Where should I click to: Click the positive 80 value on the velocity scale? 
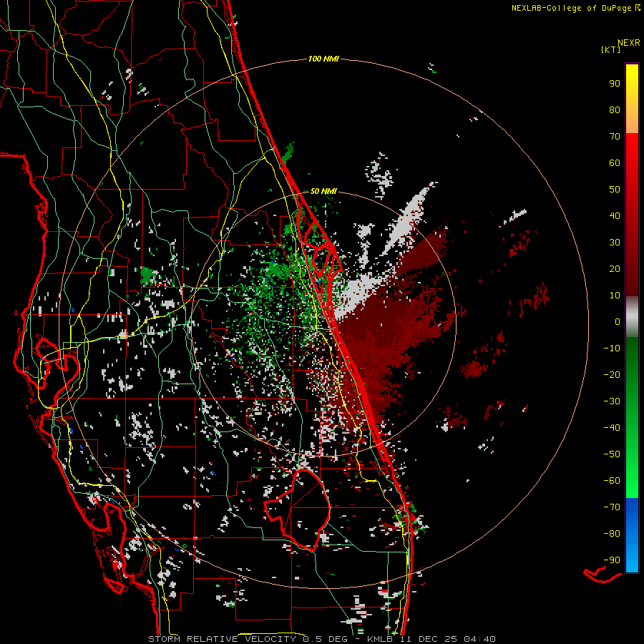pyautogui.click(x=615, y=110)
